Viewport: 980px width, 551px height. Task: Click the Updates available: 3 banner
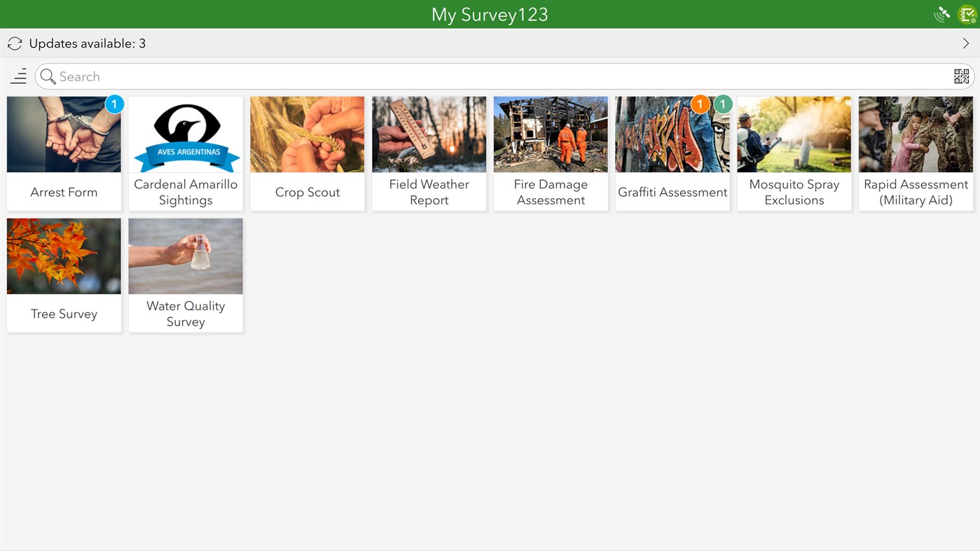click(86, 43)
